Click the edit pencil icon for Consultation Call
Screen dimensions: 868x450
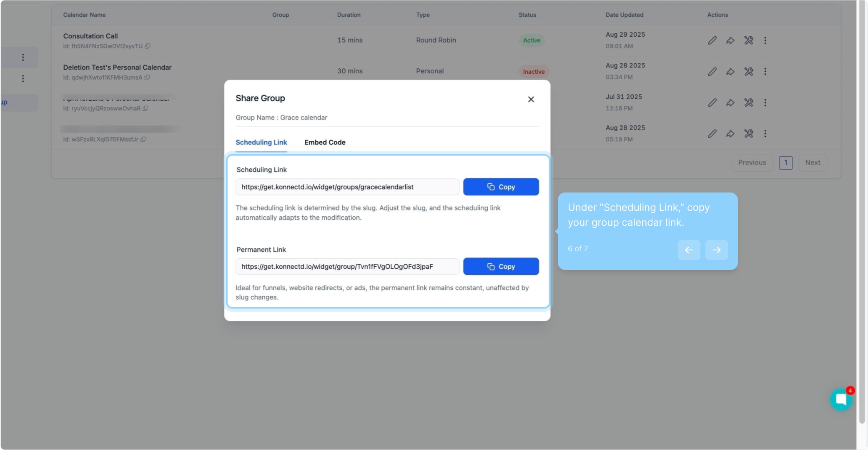(712, 40)
